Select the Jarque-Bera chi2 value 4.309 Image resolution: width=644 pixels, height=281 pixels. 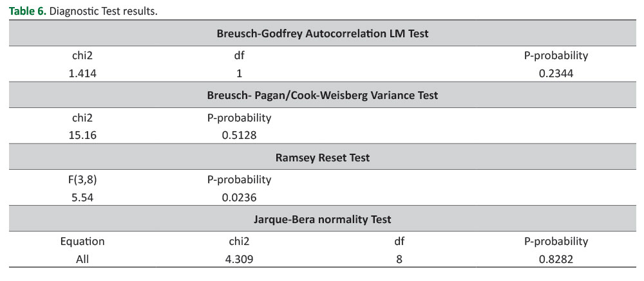pos(239,259)
